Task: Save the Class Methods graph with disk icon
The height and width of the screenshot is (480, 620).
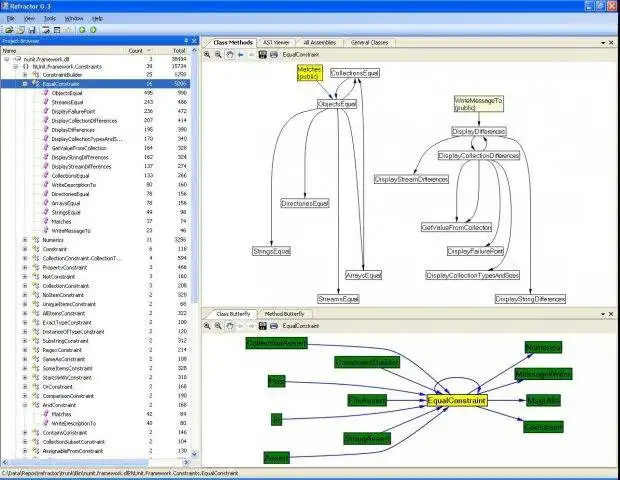Action: pyautogui.click(x=263, y=55)
